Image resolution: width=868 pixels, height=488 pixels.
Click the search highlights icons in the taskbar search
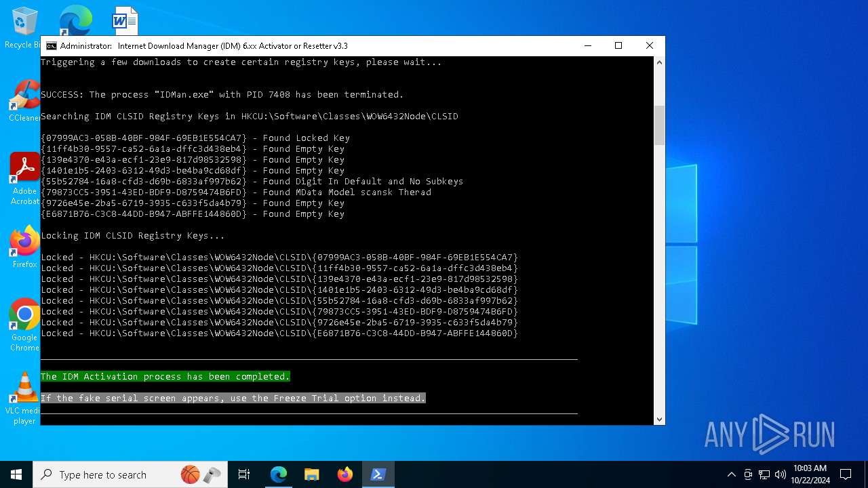pos(201,474)
